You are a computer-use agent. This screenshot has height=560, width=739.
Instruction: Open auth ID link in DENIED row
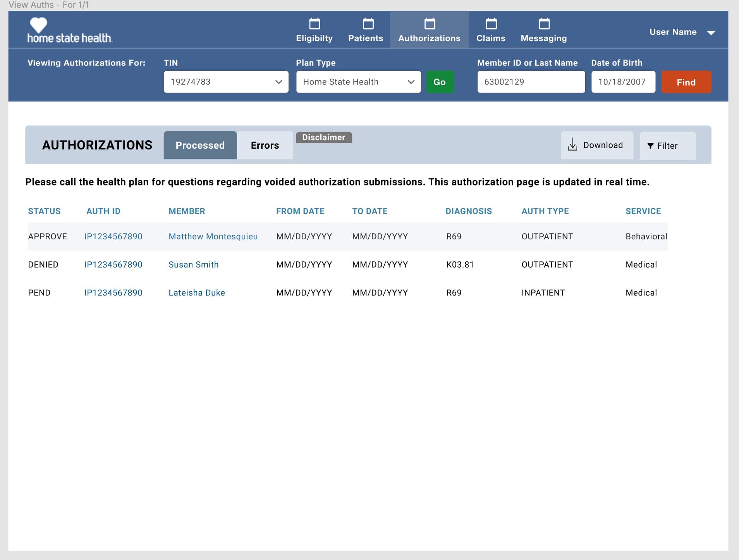pos(113,265)
